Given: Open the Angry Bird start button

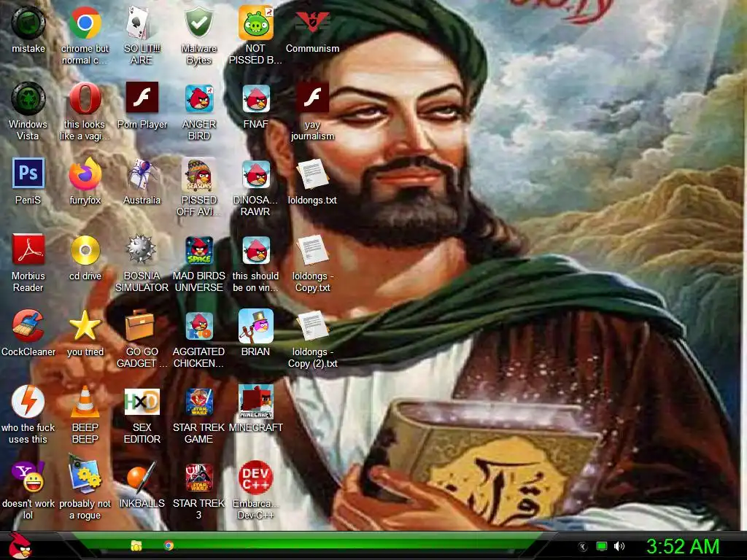Looking at the screenshot, I should coord(19,545).
